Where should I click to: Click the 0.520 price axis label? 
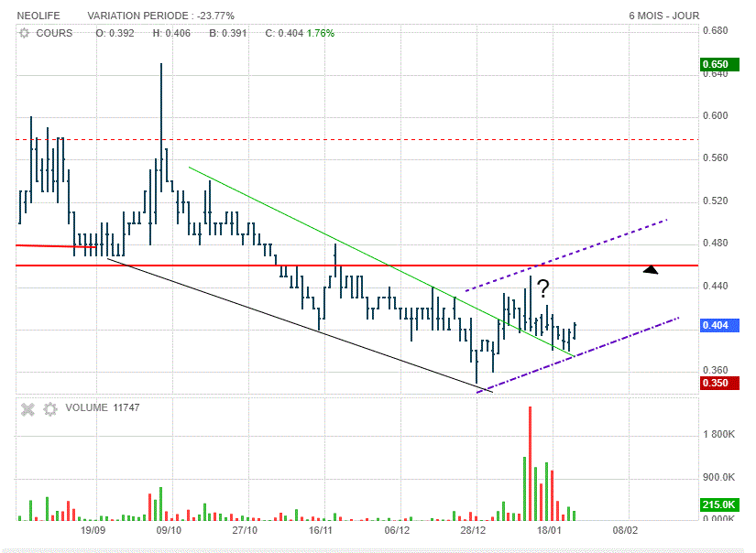(x=716, y=201)
